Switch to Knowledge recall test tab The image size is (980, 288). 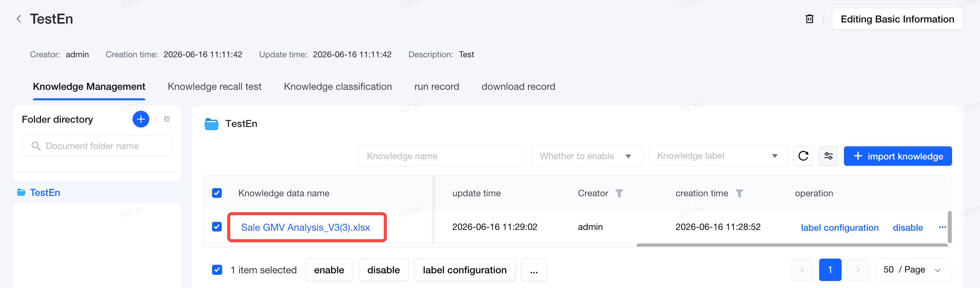point(214,87)
